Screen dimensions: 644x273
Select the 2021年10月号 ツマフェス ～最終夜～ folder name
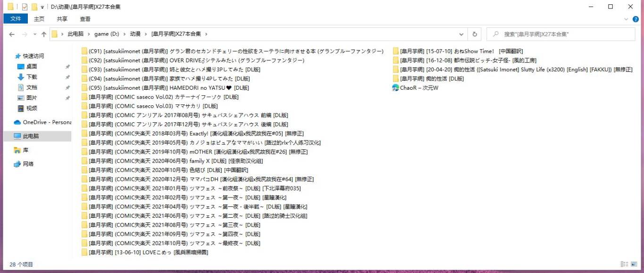pyautogui.click(x=174, y=243)
